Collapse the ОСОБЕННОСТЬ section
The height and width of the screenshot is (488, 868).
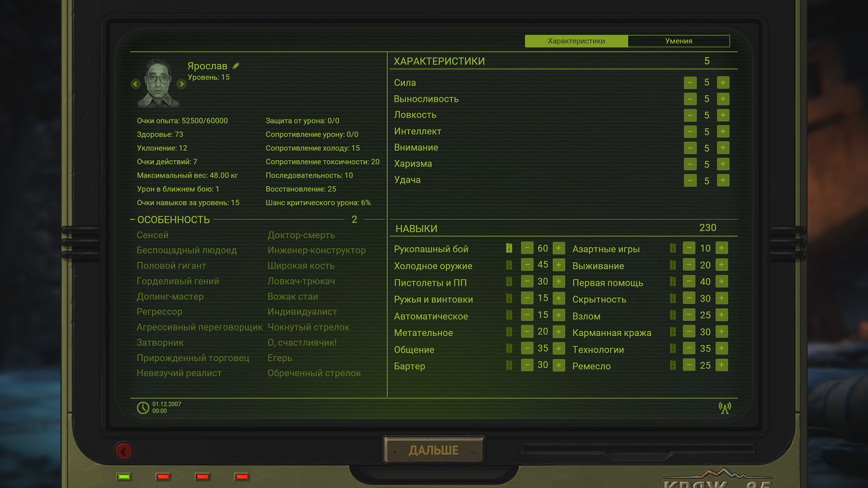pos(132,220)
